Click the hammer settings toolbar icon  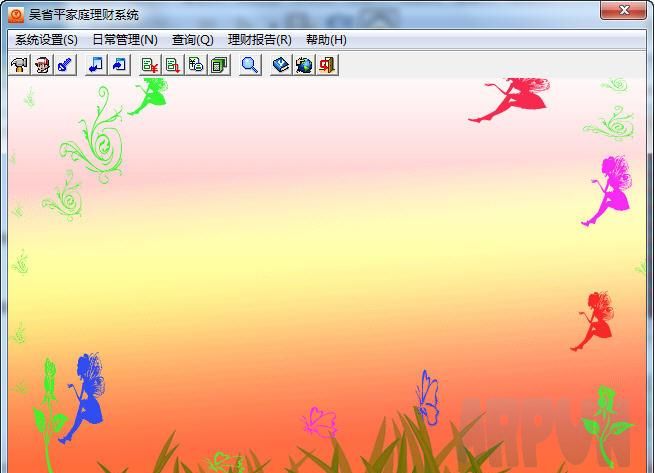[19, 65]
